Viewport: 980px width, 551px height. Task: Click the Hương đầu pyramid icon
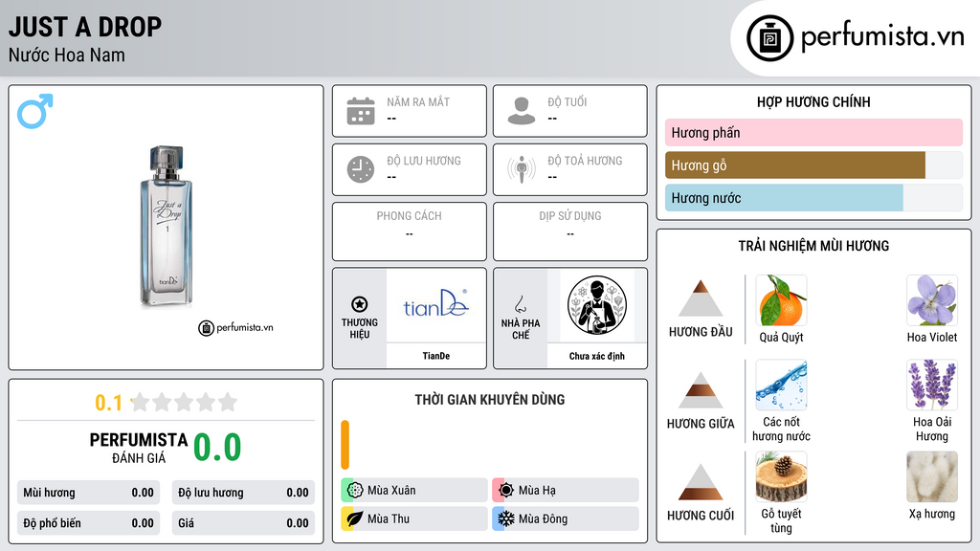[701, 298]
